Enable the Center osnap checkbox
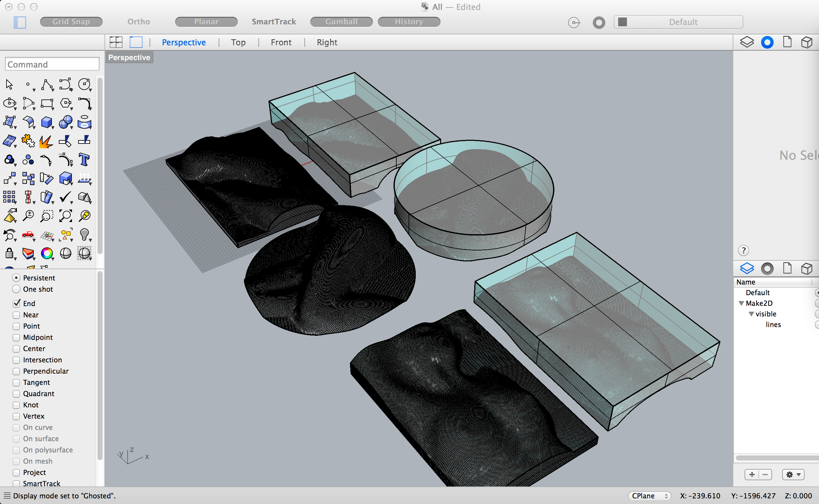Image resolution: width=819 pixels, height=504 pixels. [x=16, y=348]
